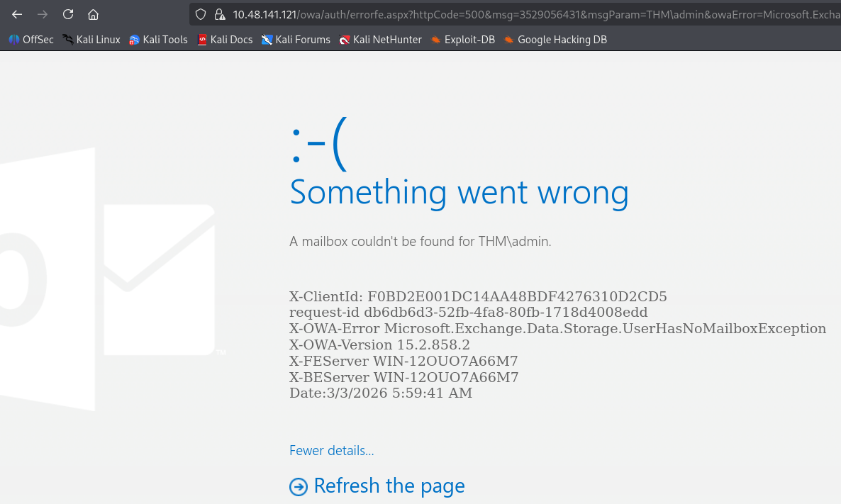The height and width of the screenshot is (504, 841).
Task: Click the X-ClientId line
Action: click(x=478, y=296)
